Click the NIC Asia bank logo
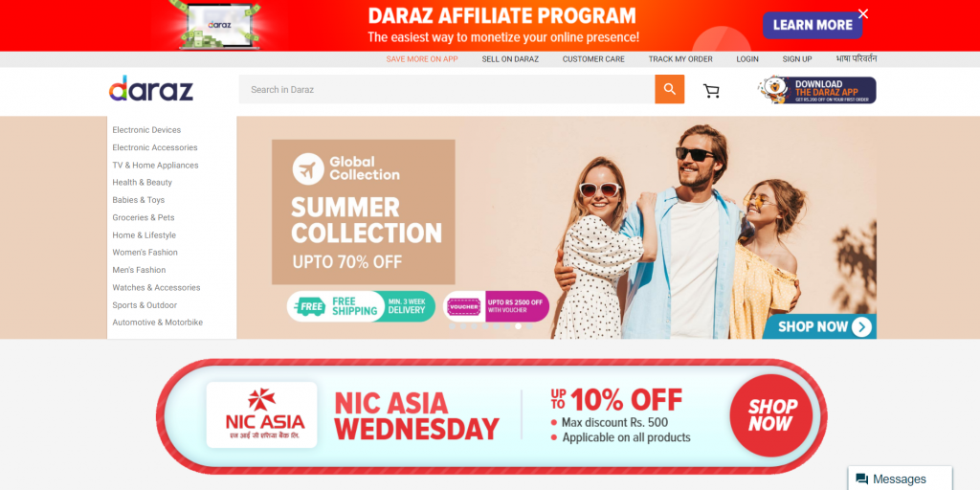The image size is (980, 490). pyautogui.click(x=262, y=415)
